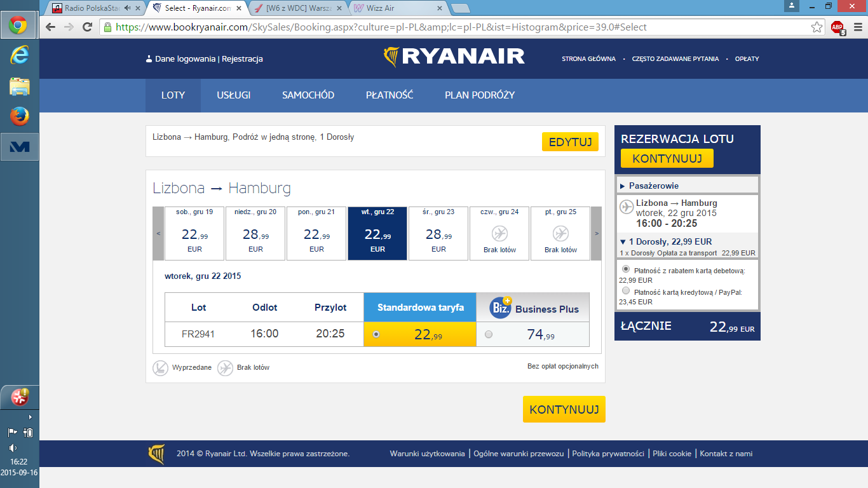This screenshot has height=488, width=868.
Task: Open Ogólne warunki przewozu footer link
Action: click(519, 454)
